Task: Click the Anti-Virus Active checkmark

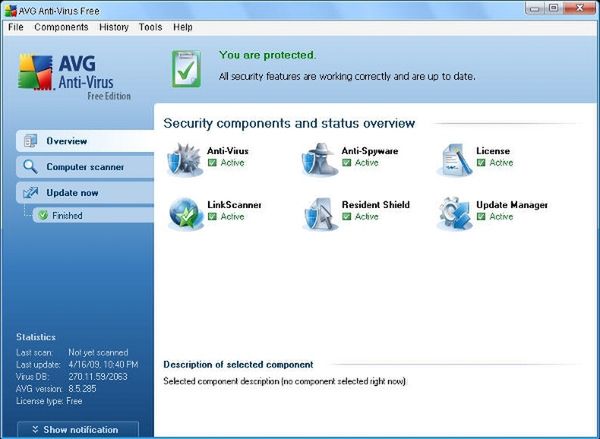Action: coord(212,163)
